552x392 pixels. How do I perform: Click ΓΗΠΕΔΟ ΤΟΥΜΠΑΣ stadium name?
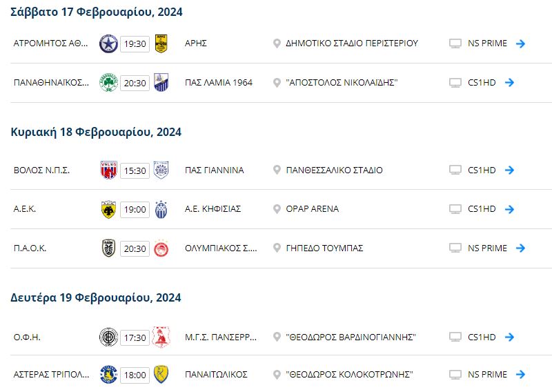(324, 248)
